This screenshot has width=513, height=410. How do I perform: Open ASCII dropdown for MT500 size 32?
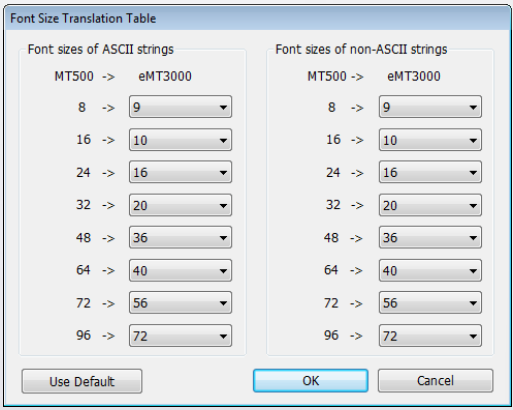pyautogui.click(x=180, y=205)
